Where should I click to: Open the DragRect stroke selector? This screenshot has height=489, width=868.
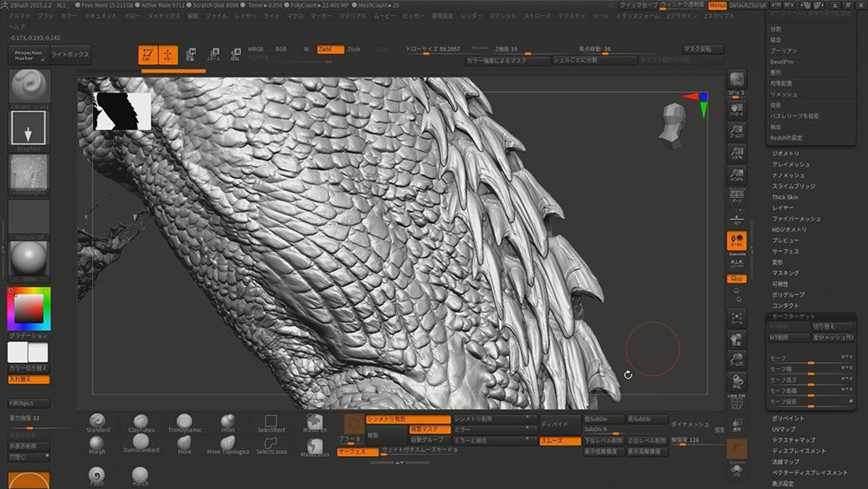point(29,130)
